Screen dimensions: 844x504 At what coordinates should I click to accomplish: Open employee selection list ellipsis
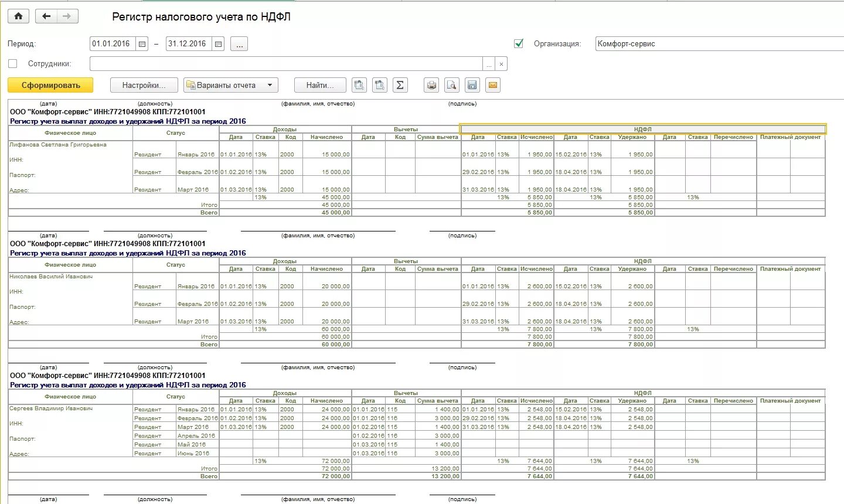(489, 64)
